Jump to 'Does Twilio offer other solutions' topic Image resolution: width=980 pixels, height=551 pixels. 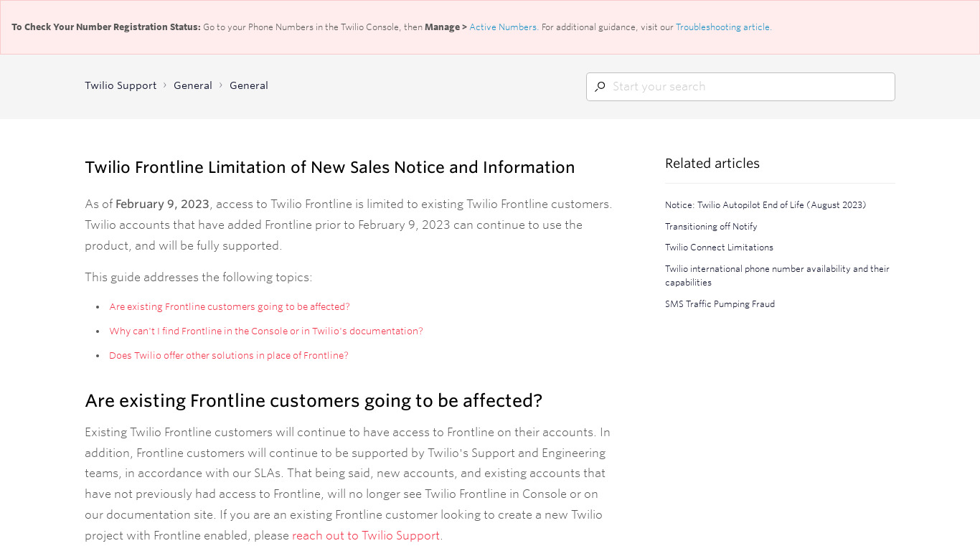pos(229,355)
